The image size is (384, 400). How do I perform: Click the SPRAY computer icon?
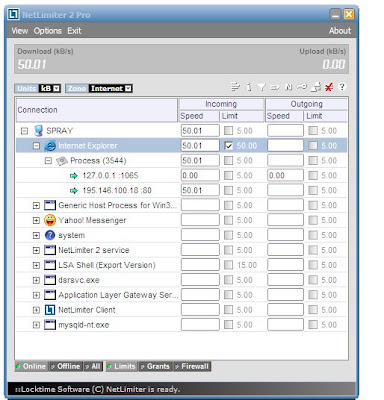click(38, 131)
